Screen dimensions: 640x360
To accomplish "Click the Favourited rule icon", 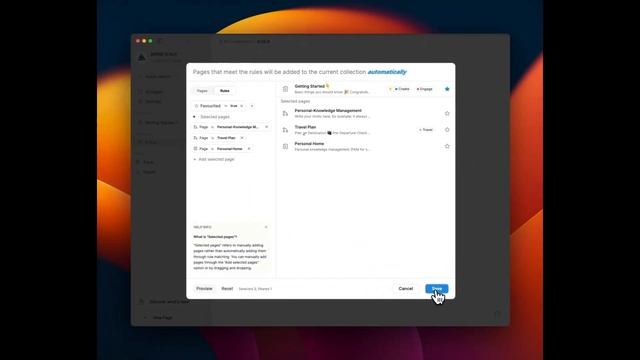I will [196, 106].
